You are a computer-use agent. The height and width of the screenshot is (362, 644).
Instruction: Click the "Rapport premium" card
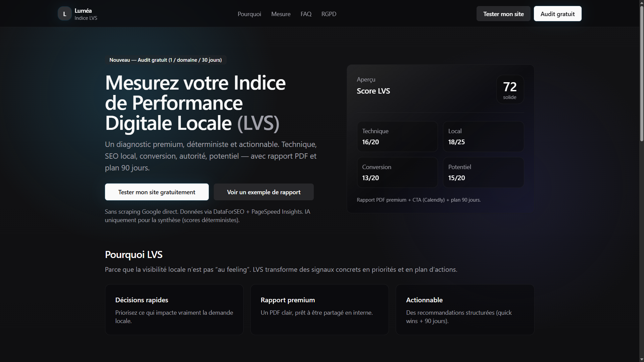click(319, 309)
